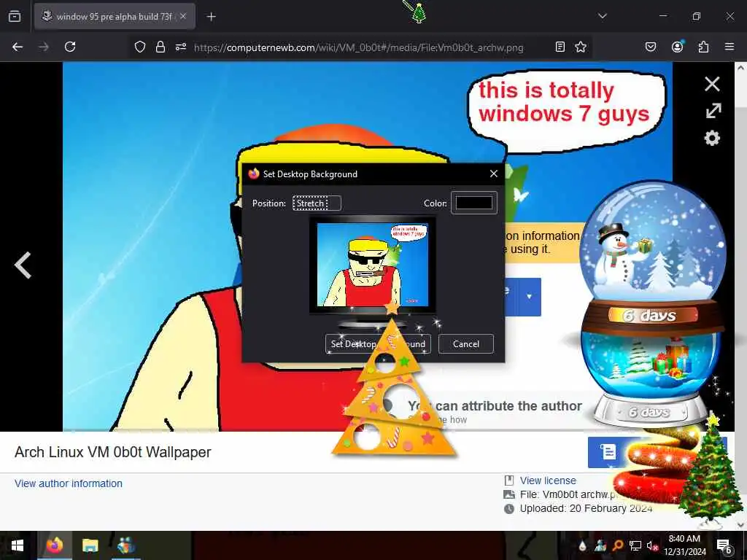Toggle fullscreen in media viewer
The width and height of the screenshot is (747, 560).
pyautogui.click(x=713, y=111)
